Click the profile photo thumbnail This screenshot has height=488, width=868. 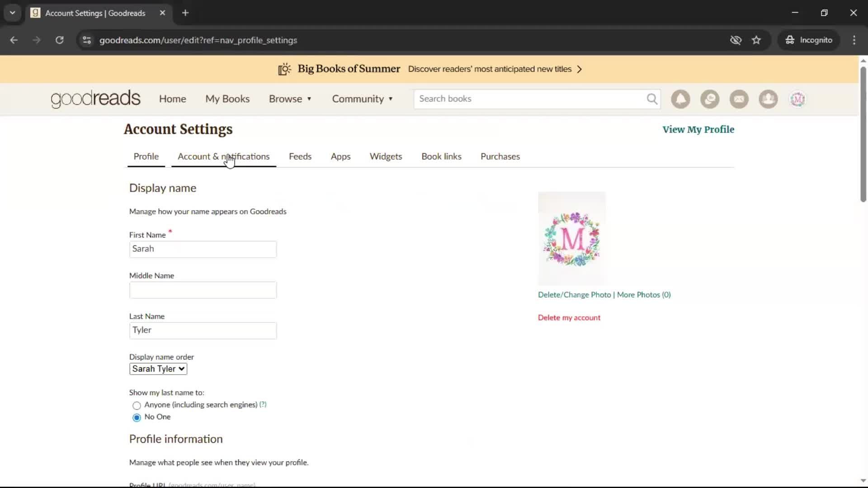pos(572,239)
